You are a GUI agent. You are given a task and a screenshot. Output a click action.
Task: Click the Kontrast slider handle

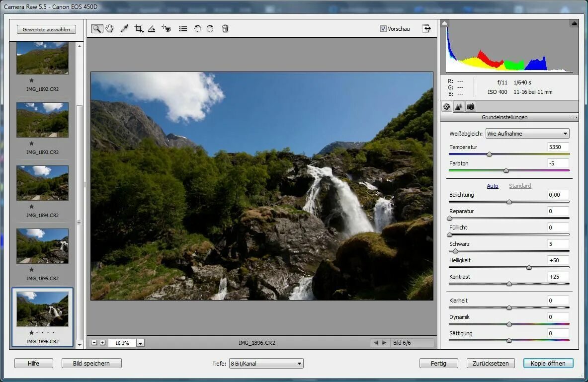(509, 284)
